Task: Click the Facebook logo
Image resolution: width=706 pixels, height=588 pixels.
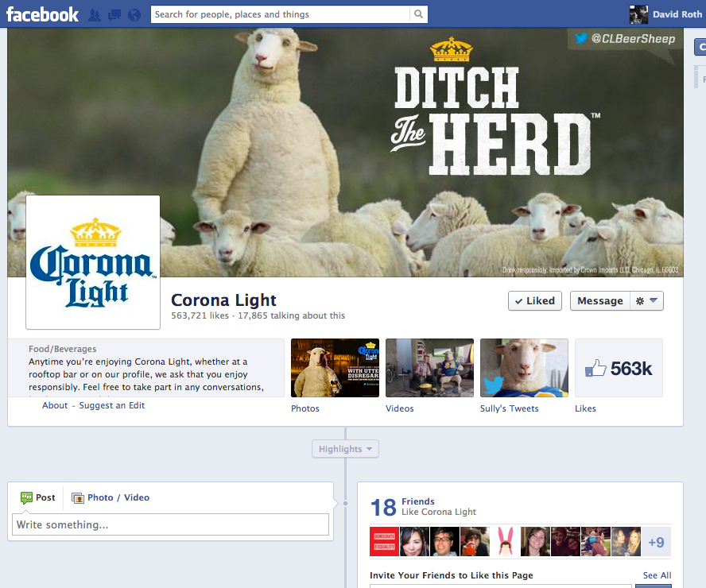Action: point(42,14)
